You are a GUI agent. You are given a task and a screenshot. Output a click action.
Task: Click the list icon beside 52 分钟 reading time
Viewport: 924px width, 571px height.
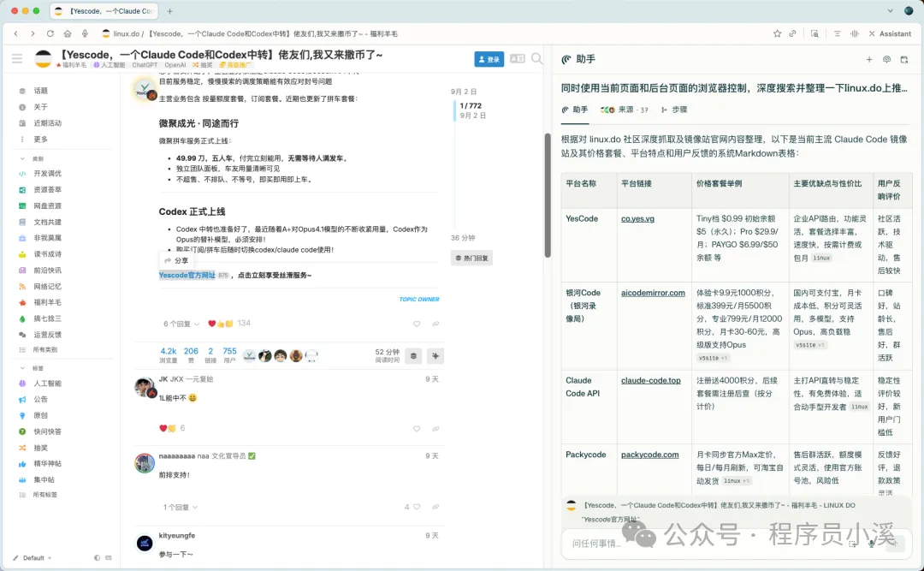[x=413, y=355]
